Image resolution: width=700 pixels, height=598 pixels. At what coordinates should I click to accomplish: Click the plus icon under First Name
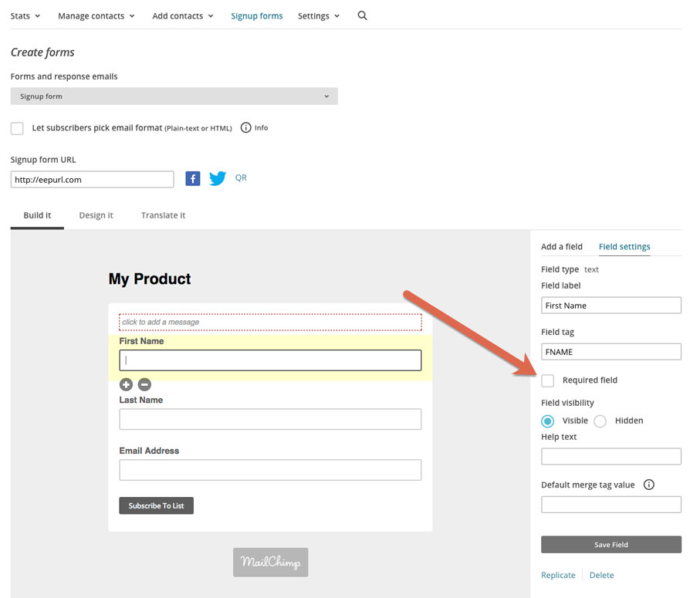(x=126, y=384)
